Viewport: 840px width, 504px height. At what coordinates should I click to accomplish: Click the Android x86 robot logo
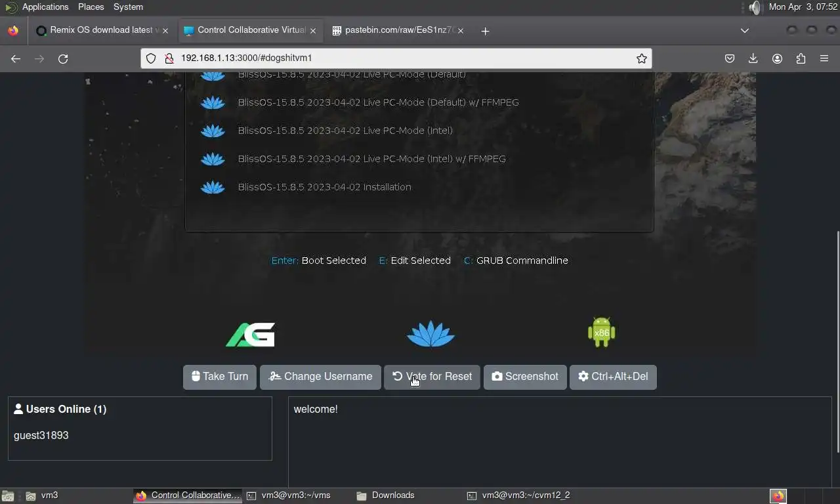tap(601, 332)
